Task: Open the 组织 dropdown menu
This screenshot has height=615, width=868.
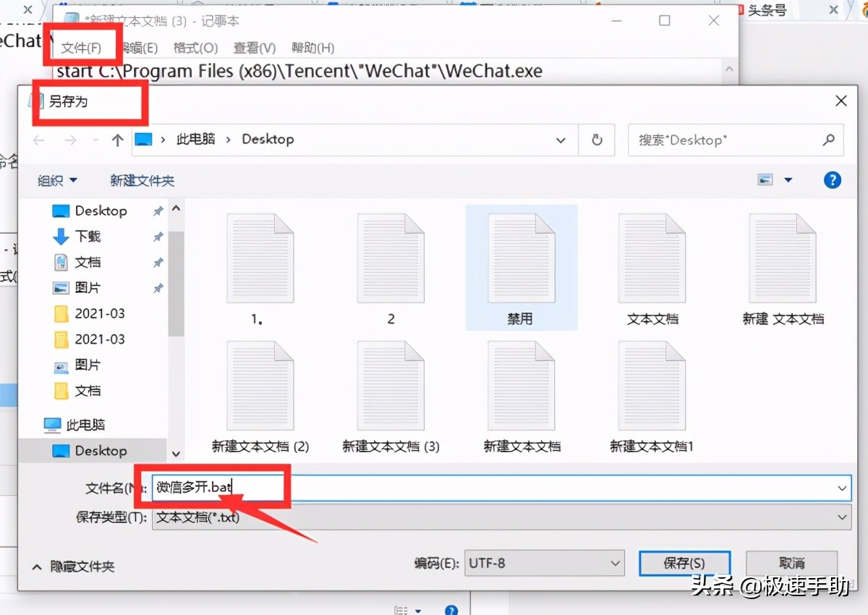Action: click(x=58, y=180)
